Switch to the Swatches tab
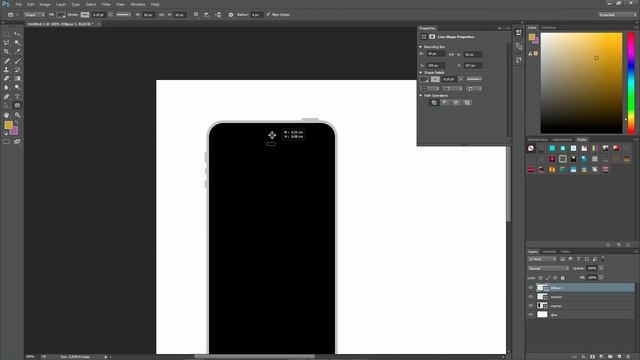The image size is (640, 360). pos(549,28)
